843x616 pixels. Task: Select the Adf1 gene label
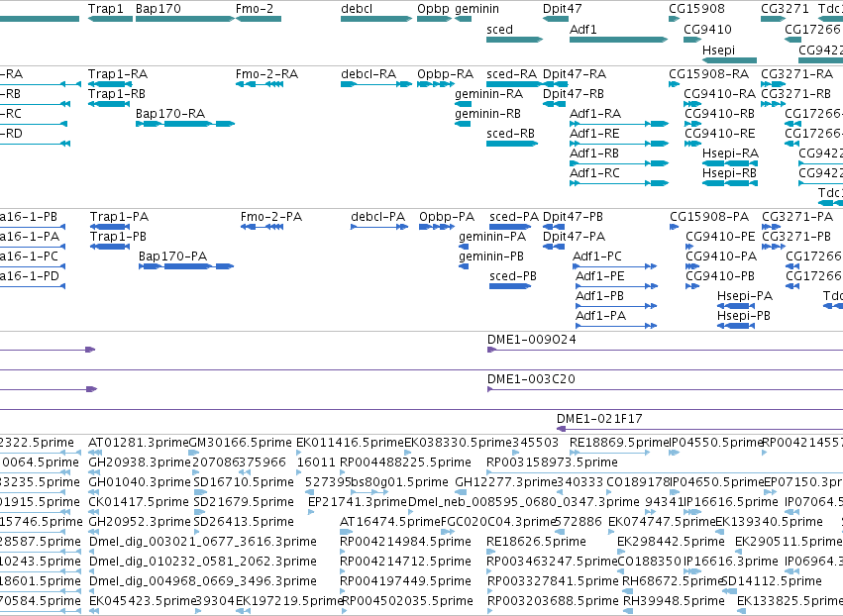point(583,29)
